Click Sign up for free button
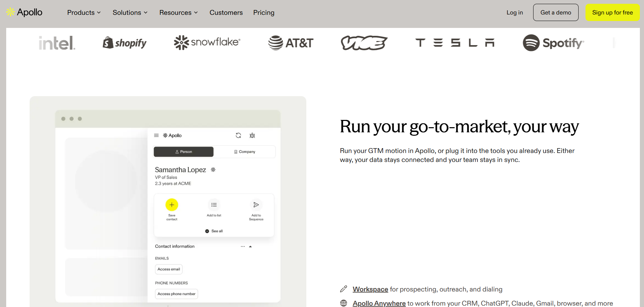The width and height of the screenshot is (644, 307). [x=613, y=12]
